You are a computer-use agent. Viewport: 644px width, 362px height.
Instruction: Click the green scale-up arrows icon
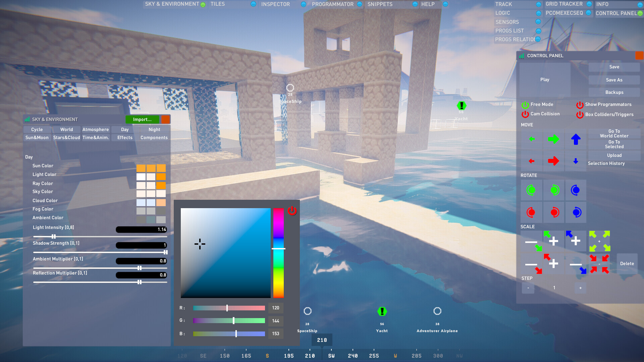[x=600, y=241]
